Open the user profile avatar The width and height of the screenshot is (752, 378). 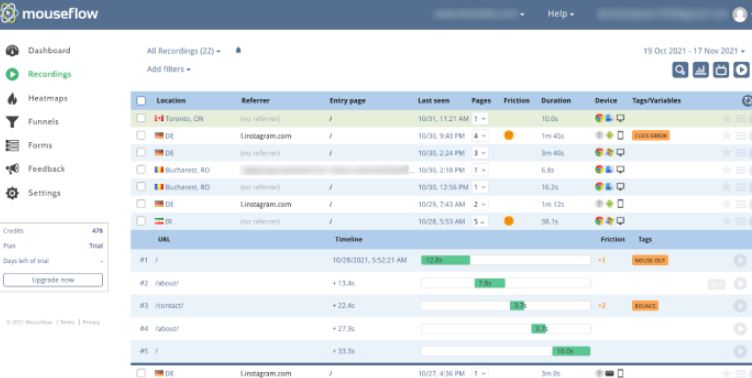coord(740,14)
